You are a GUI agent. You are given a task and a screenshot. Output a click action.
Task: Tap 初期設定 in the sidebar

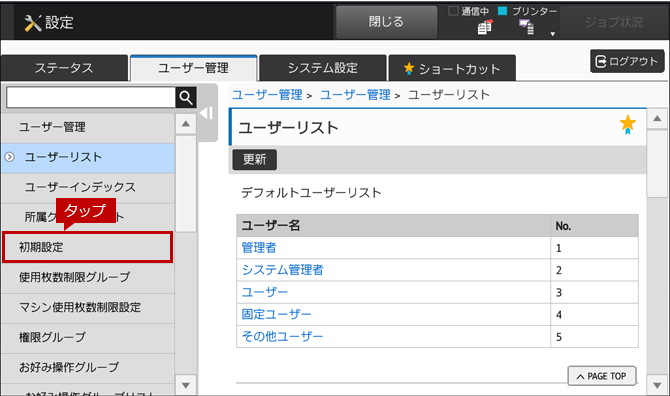[88, 247]
